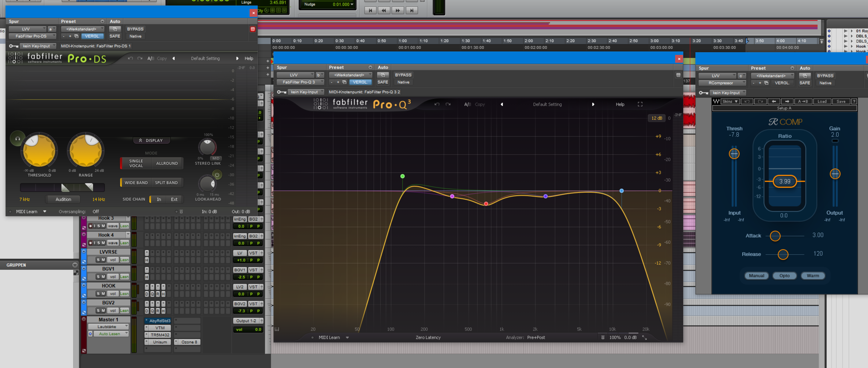This screenshot has height=368, width=868.
Task: Click RCompressor next preset arrow
Action: (x=787, y=101)
